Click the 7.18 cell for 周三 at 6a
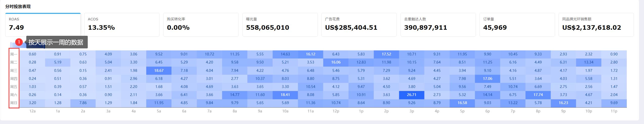644x124 pixels. click(x=184, y=71)
